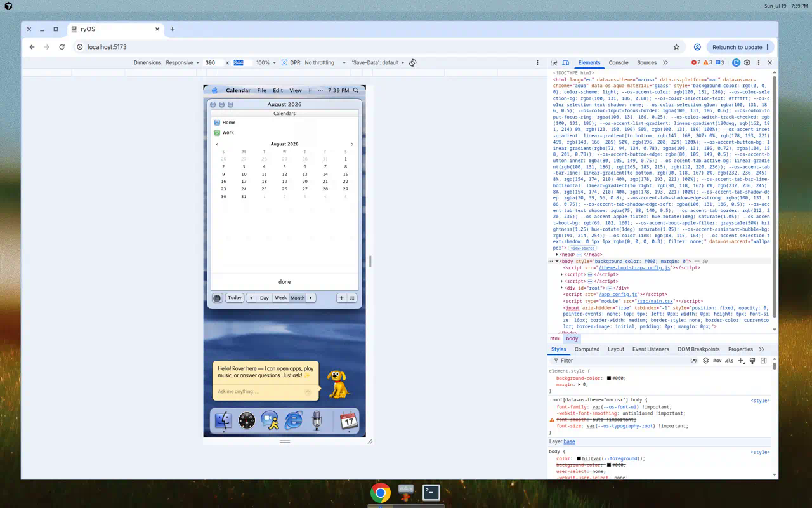Click the Today button in Calendar
The height and width of the screenshot is (508, 812).
coord(235,298)
